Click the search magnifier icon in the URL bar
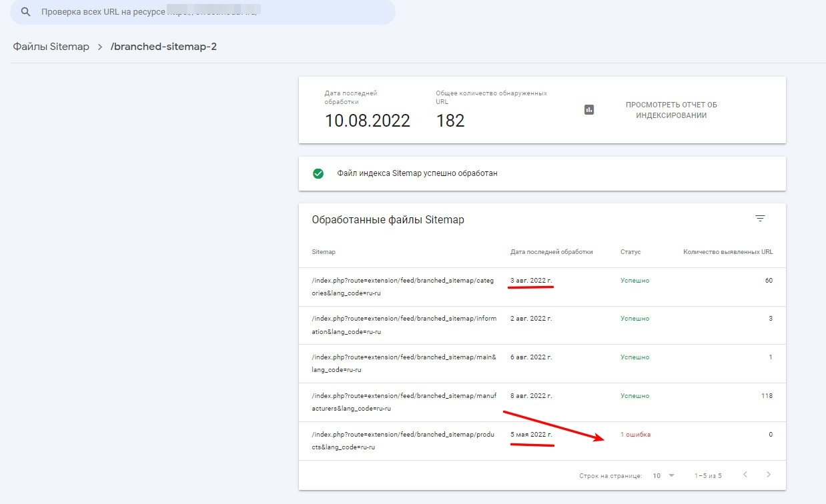The image size is (826, 504). tap(25, 11)
